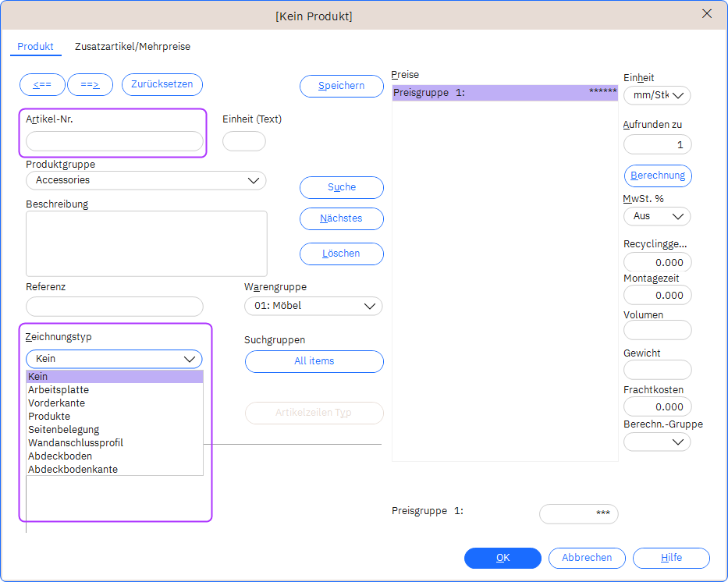Click the Speichern button
The image size is (728, 582).
tap(342, 86)
